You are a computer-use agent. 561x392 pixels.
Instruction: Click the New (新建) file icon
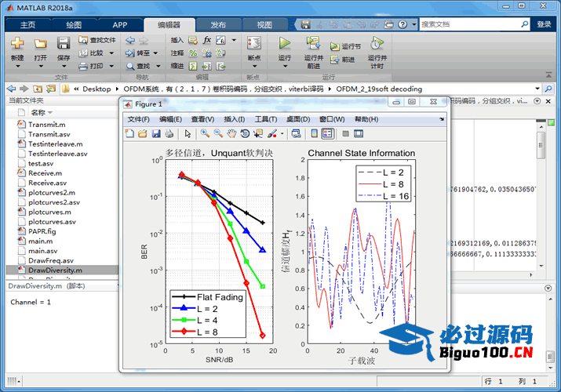coord(17,43)
